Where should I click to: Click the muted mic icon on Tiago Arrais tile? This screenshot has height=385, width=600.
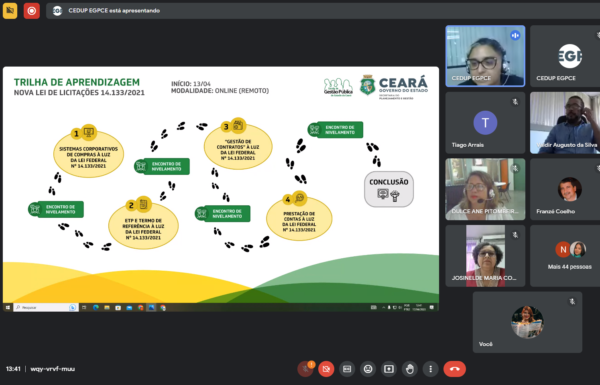click(515, 102)
